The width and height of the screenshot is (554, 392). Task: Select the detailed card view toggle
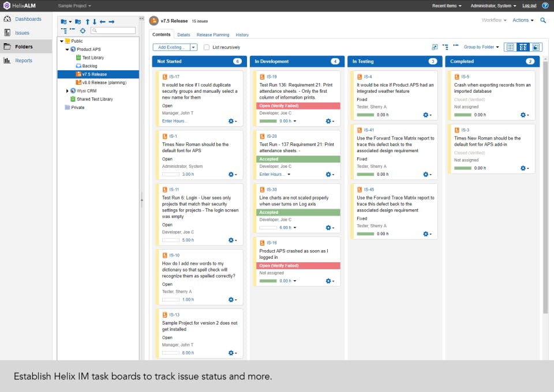tap(536, 47)
